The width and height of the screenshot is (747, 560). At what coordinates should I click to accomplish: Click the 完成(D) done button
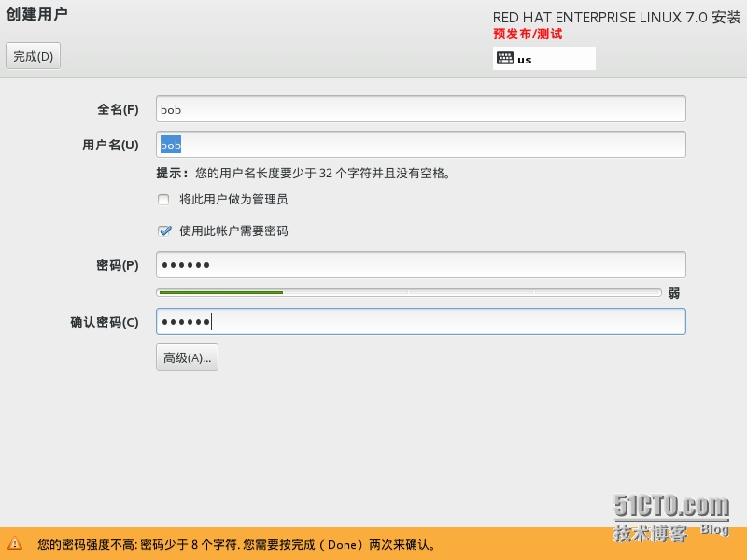point(33,56)
